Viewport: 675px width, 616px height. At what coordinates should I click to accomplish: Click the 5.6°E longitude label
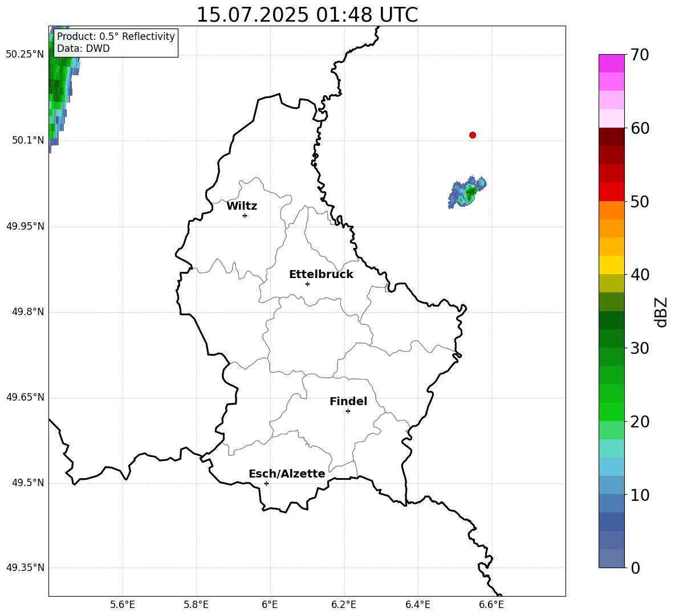[x=123, y=605]
